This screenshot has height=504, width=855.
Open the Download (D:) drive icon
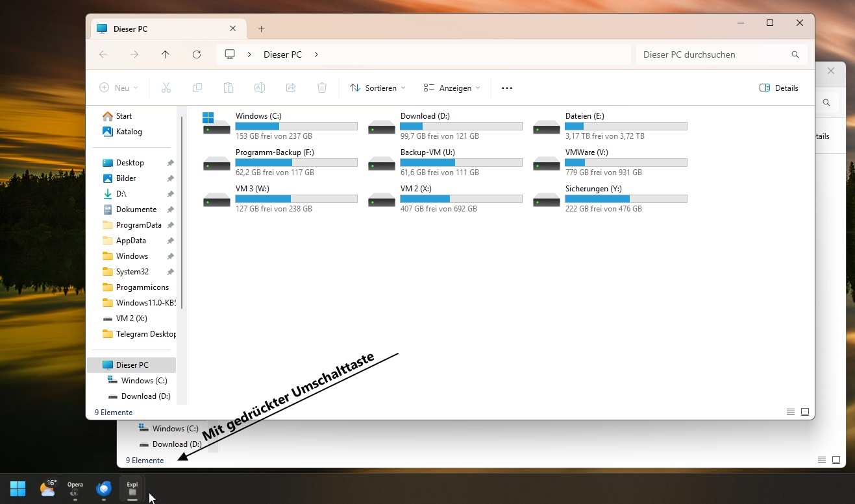click(x=381, y=126)
